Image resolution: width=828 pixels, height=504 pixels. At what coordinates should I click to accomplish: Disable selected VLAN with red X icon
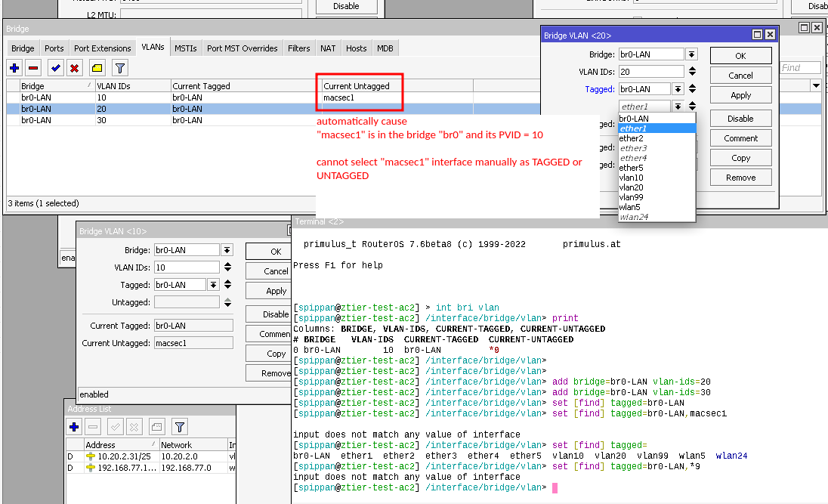[x=75, y=68]
